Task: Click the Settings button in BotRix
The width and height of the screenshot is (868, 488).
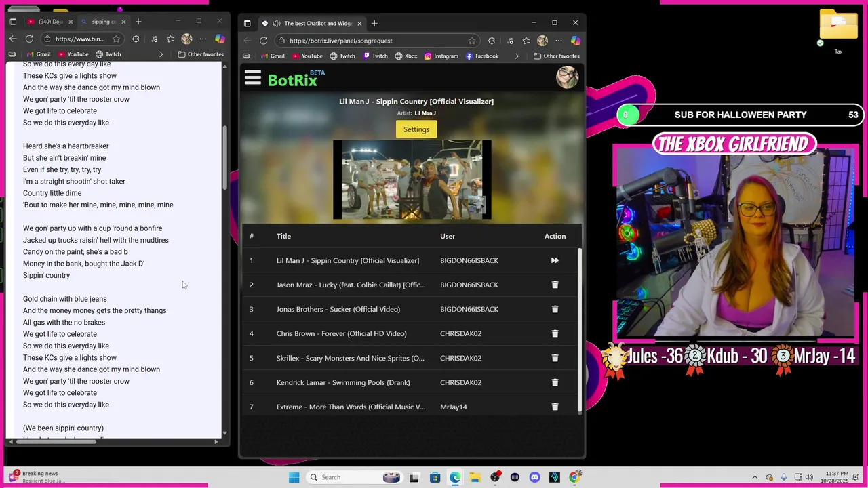Action: click(x=416, y=129)
